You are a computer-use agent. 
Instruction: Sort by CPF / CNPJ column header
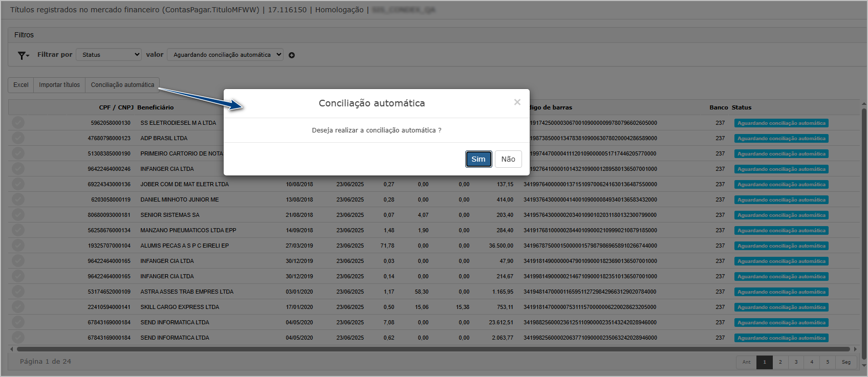[116, 107]
